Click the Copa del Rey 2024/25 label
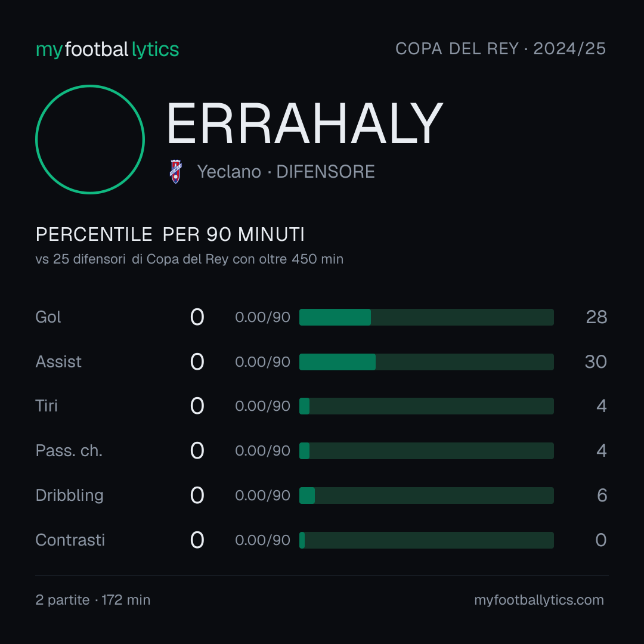The image size is (644, 644). pos(500,49)
